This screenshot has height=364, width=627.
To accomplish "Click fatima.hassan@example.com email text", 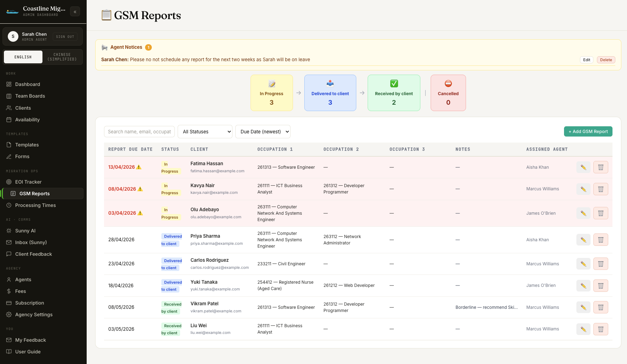I will pyautogui.click(x=217, y=171).
